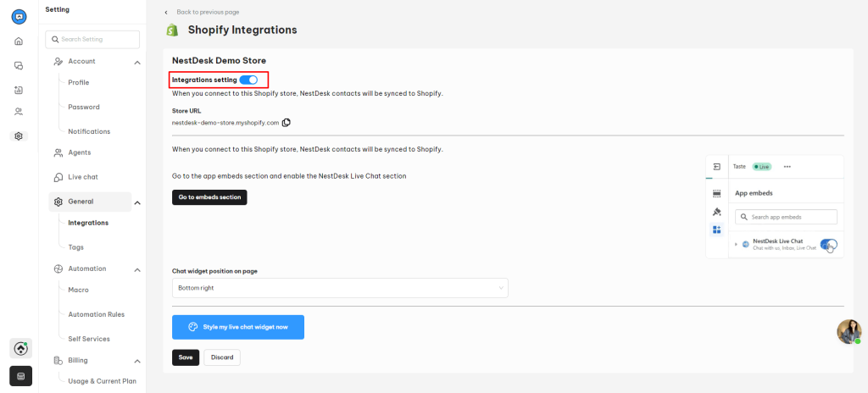Viewport: 868px width, 393px height.
Task: Toggle NestDesk Live Chat switch in preview
Action: click(x=828, y=244)
